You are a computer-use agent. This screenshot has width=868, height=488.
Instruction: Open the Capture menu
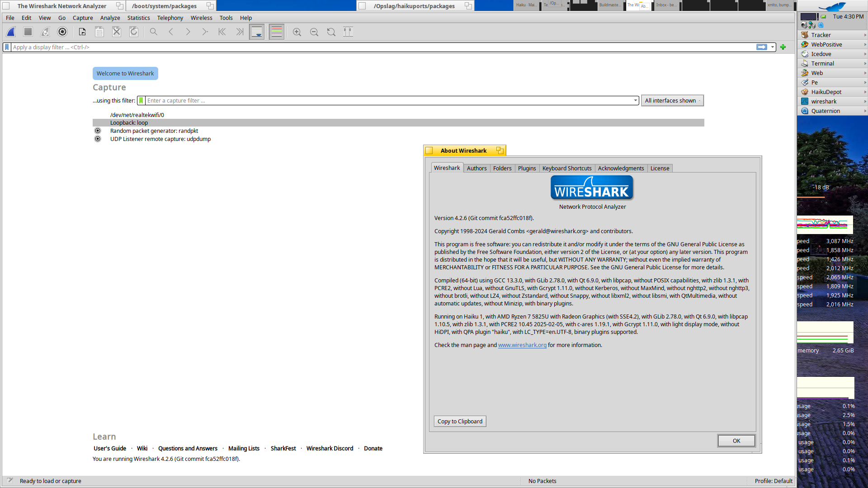tap(83, 18)
